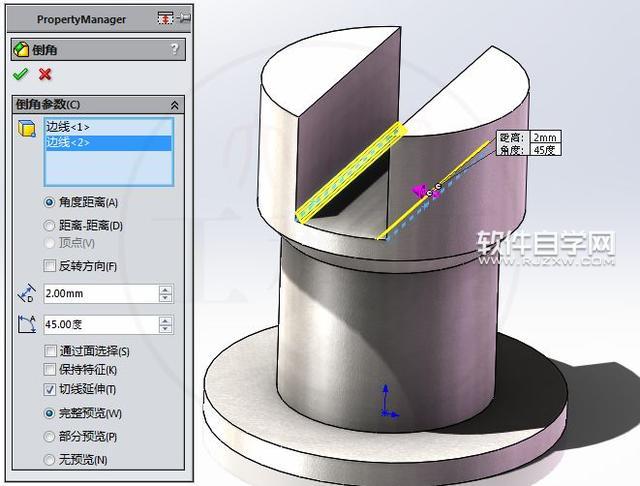Click the PropertyManager pushpin icon
640x486 pixels.
pos(184,18)
